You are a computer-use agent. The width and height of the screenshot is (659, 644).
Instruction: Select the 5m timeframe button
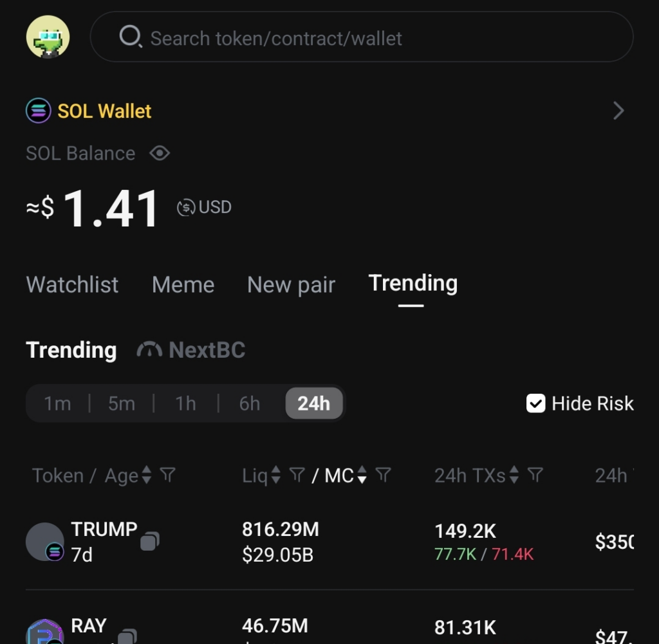click(x=122, y=403)
